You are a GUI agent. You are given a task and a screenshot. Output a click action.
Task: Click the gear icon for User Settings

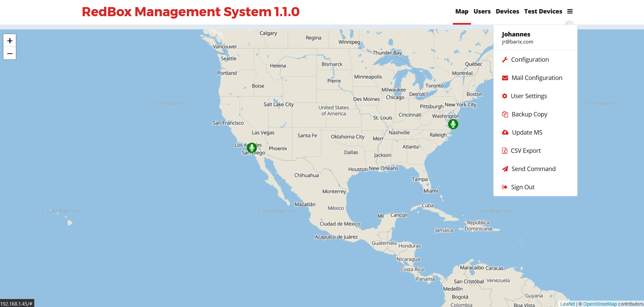click(x=505, y=96)
